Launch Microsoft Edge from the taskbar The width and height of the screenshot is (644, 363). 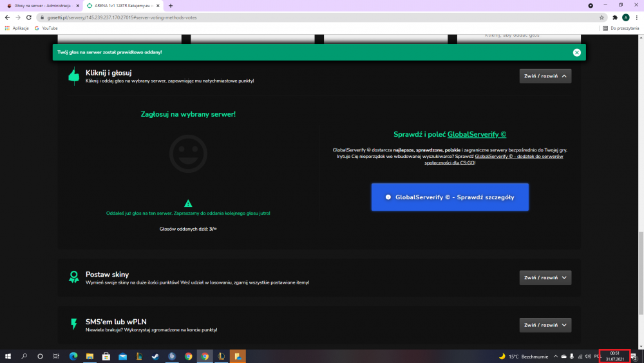pyautogui.click(x=73, y=357)
